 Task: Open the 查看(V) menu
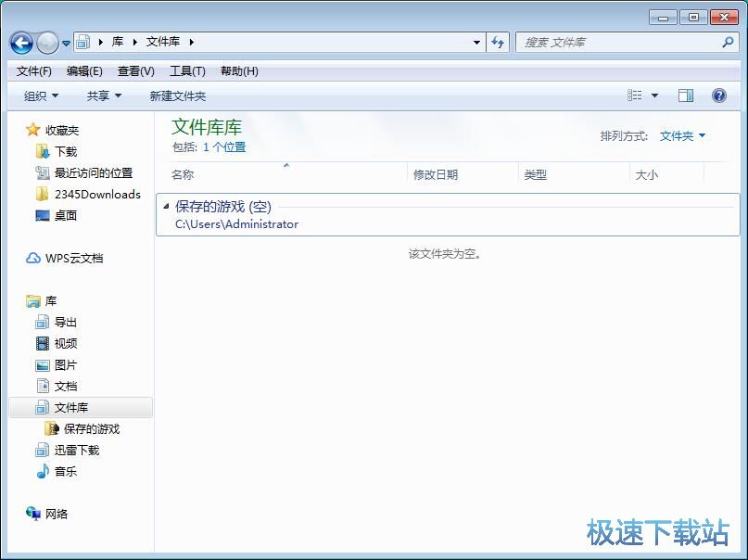[136, 71]
